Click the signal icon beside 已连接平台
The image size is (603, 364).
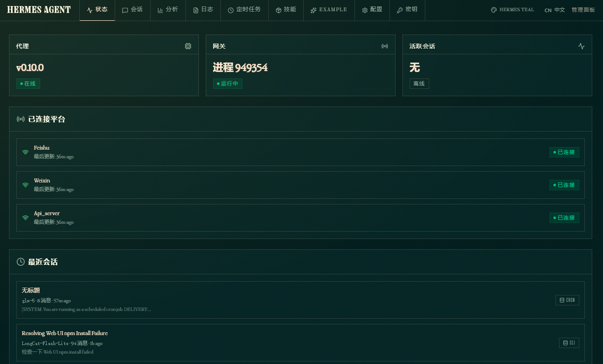(x=20, y=119)
